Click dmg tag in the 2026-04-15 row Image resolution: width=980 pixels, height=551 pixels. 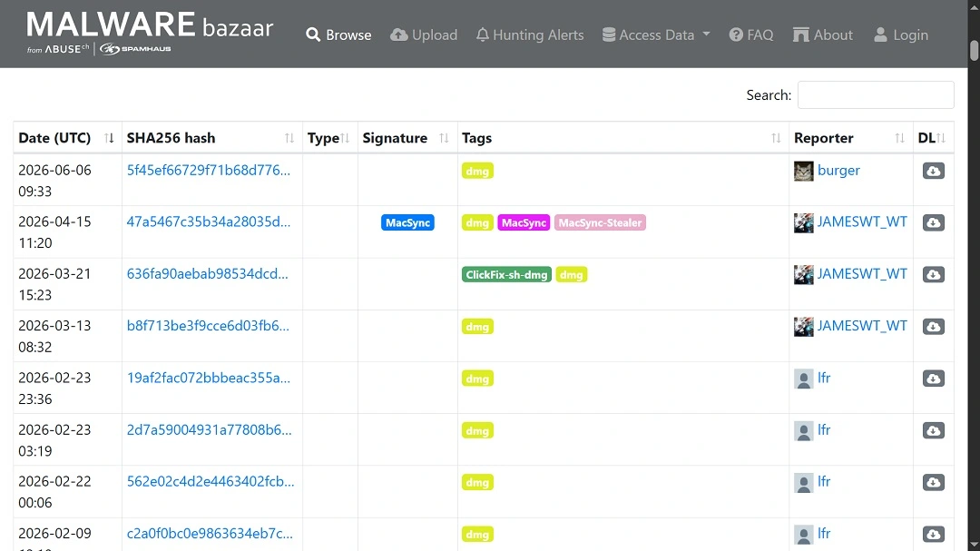(x=477, y=222)
